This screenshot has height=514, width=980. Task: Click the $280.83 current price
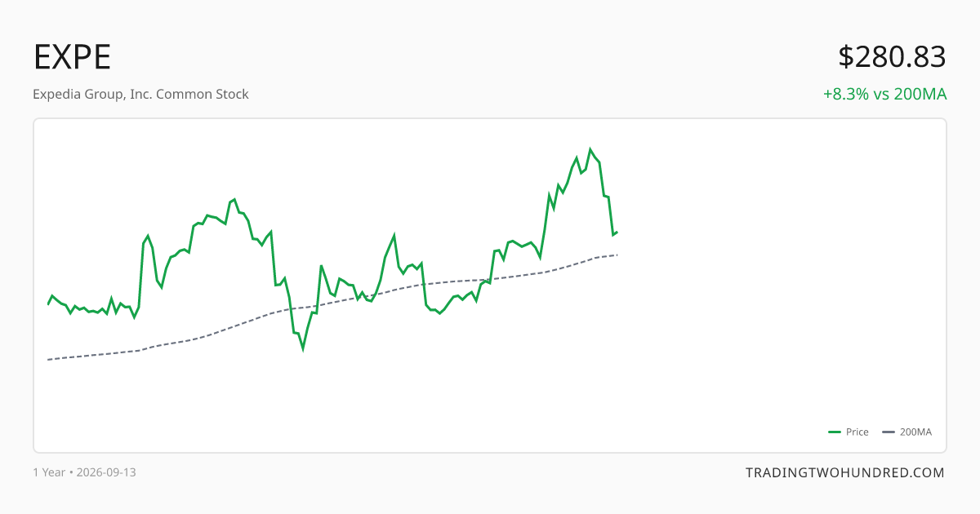click(892, 57)
